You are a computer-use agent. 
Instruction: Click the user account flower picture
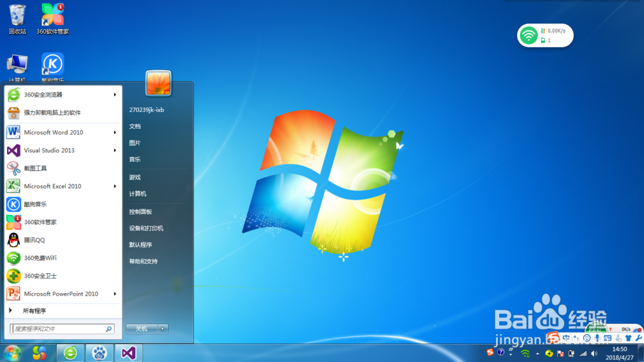coord(158,83)
